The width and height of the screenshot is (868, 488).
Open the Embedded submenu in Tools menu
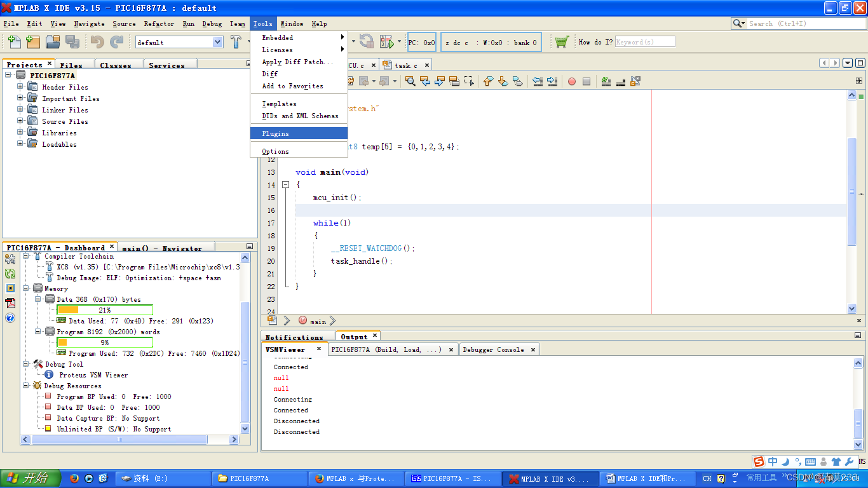point(299,37)
